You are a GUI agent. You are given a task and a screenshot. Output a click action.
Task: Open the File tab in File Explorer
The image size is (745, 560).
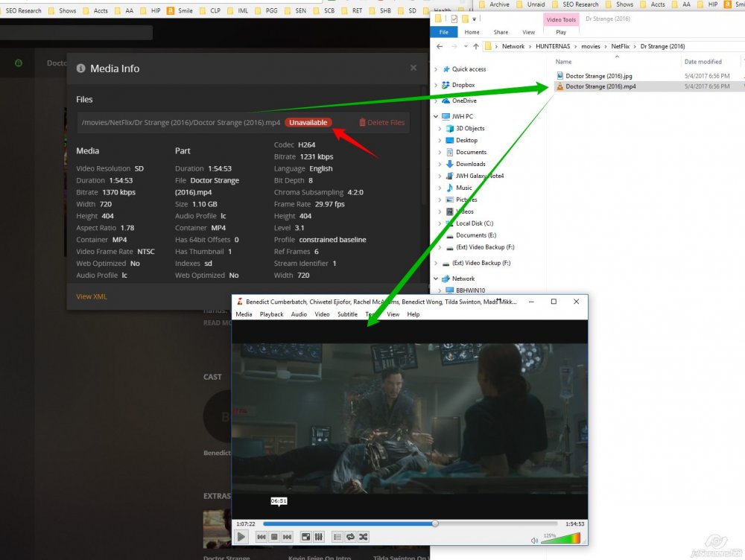coord(444,32)
